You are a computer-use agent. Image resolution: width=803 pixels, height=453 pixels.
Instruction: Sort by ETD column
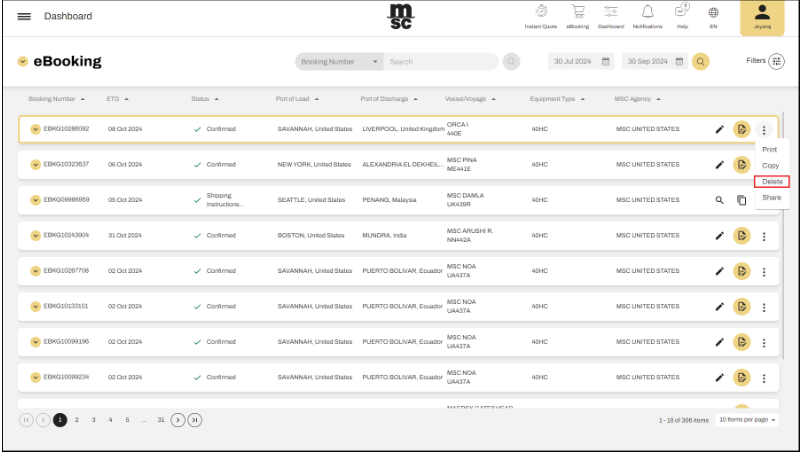tap(117, 99)
